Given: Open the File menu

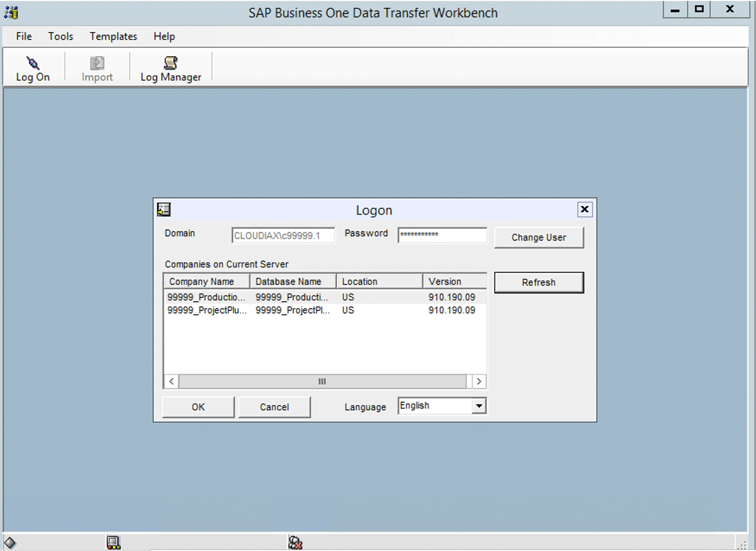Looking at the screenshot, I should pos(24,36).
